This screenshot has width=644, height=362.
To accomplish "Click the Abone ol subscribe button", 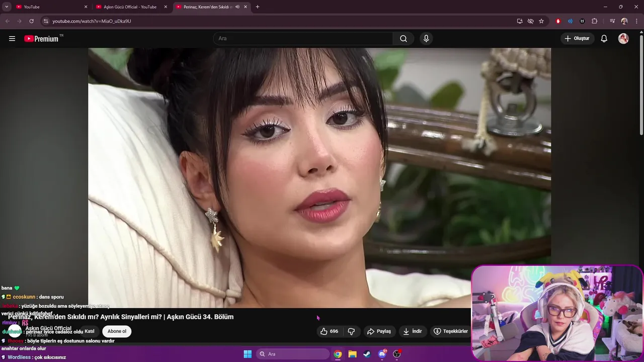I will click(x=117, y=331).
